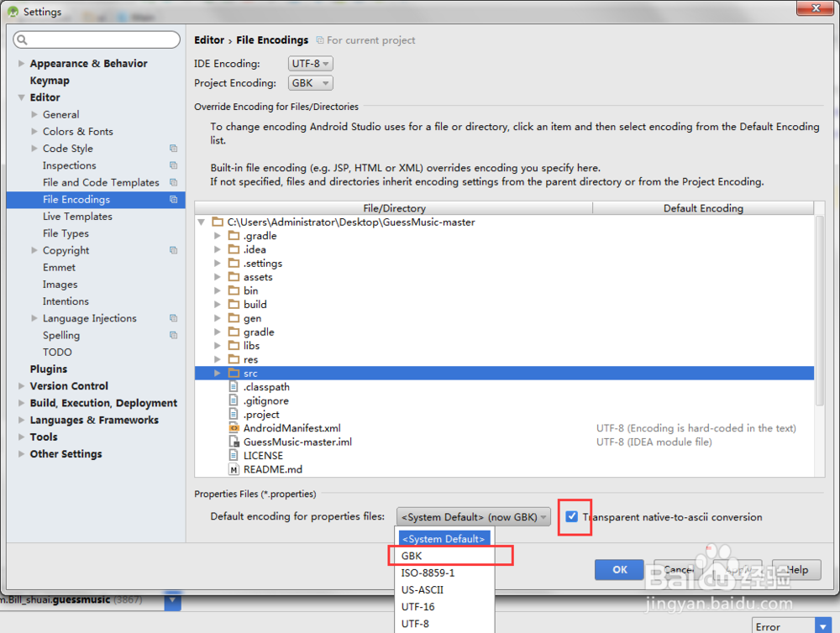Click the LICENSE file icon
This screenshot has height=633, width=840.
(x=234, y=456)
